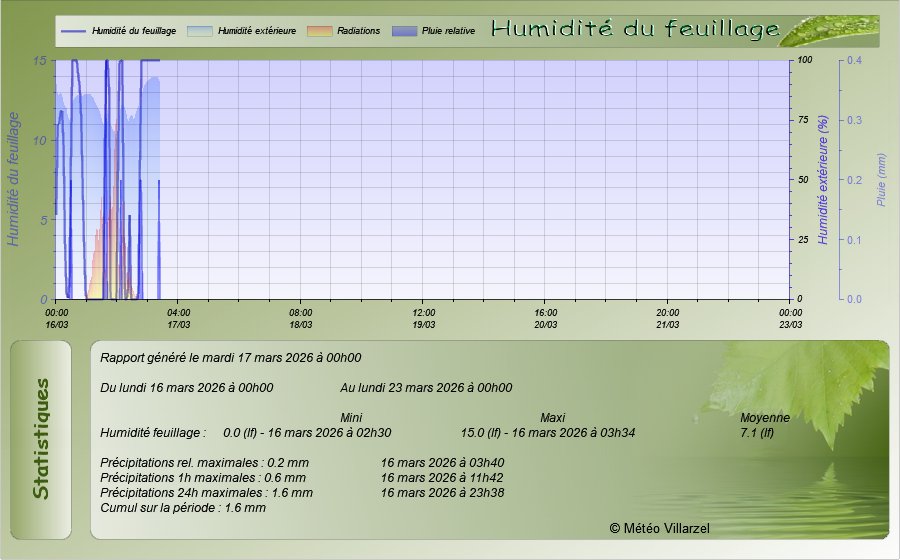
Task: Click the Cumul sur la période line
Action: (183, 507)
